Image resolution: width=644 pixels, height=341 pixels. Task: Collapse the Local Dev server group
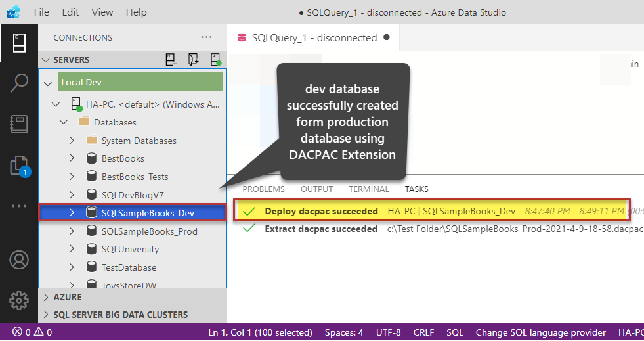click(48, 83)
